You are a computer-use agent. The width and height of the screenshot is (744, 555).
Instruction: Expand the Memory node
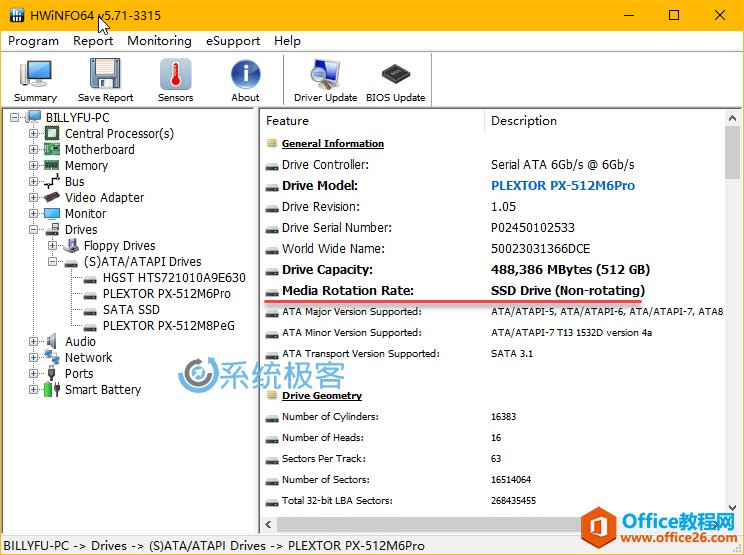click(x=33, y=166)
